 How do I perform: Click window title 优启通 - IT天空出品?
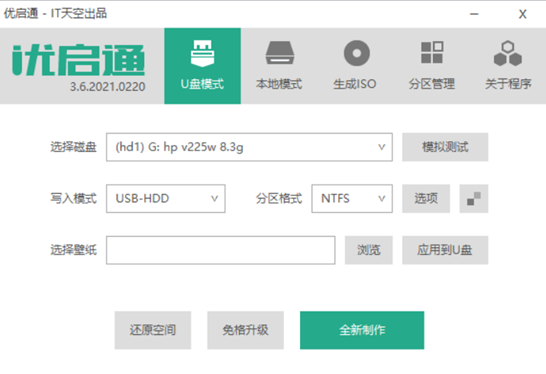55,14
